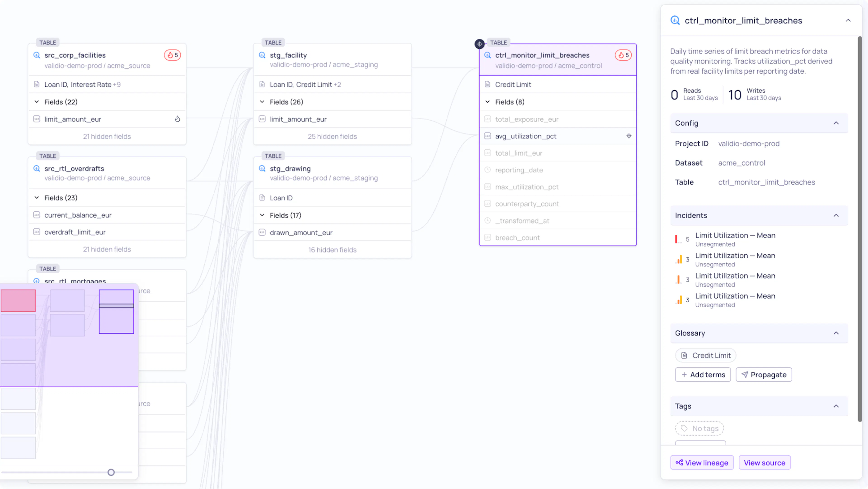The width and height of the screenshot is (868, 489).
Task: Click the glossary document icon for Loan ID in stg_drawing
Action: (262, 198)
